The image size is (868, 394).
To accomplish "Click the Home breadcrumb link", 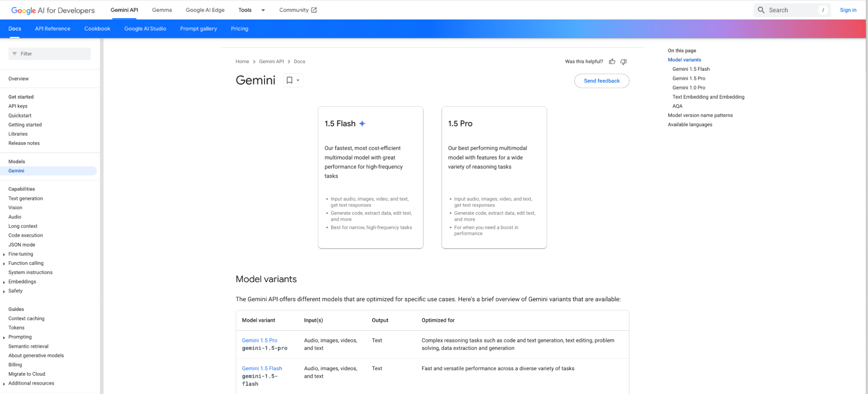I will [x=242, y=62].
